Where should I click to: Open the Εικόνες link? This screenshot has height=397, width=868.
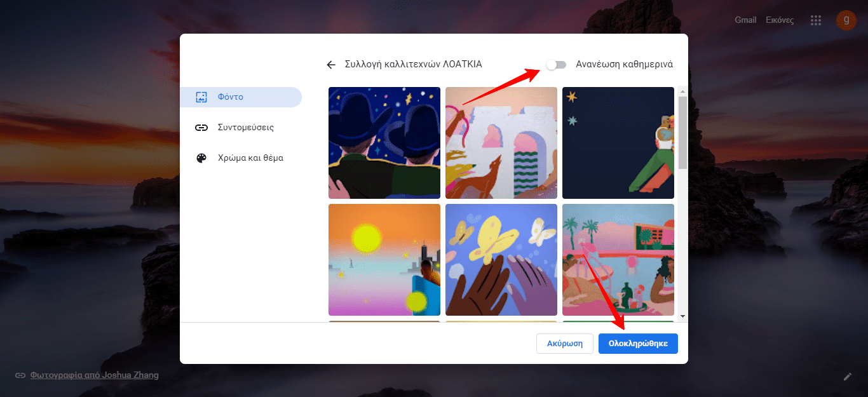780,20
